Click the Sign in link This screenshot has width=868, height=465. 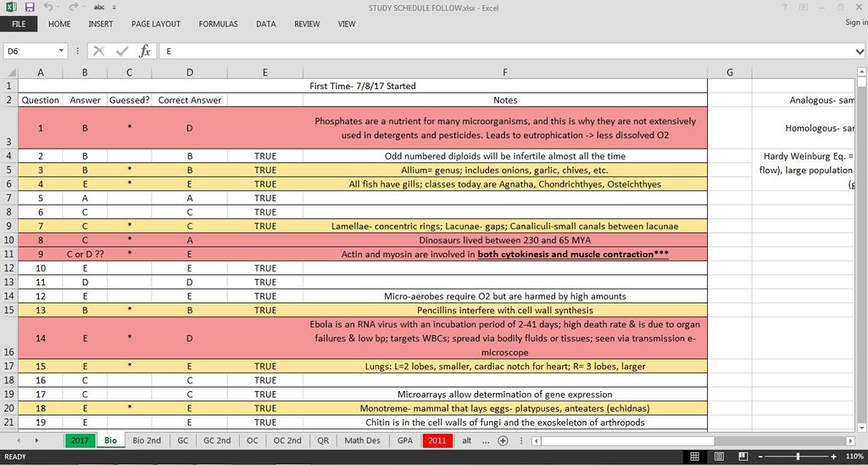click(855, 23)
